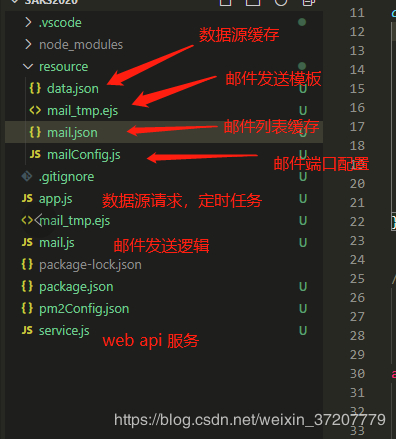Open package.json file
396x439 pixels.
pyautogui.click(x=76, y=287)
